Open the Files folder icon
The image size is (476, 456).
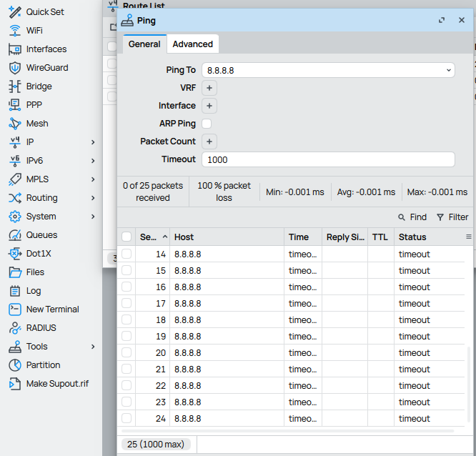15,272
